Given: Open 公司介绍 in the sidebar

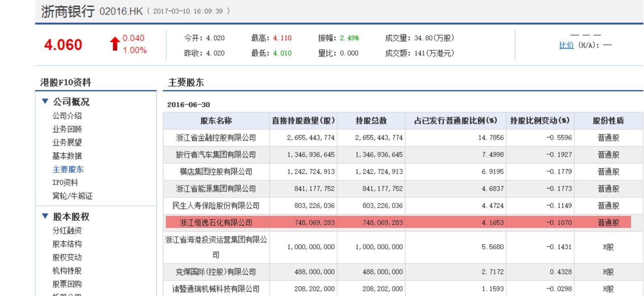Looking at the screenshot, I should [x=67, y=116].
